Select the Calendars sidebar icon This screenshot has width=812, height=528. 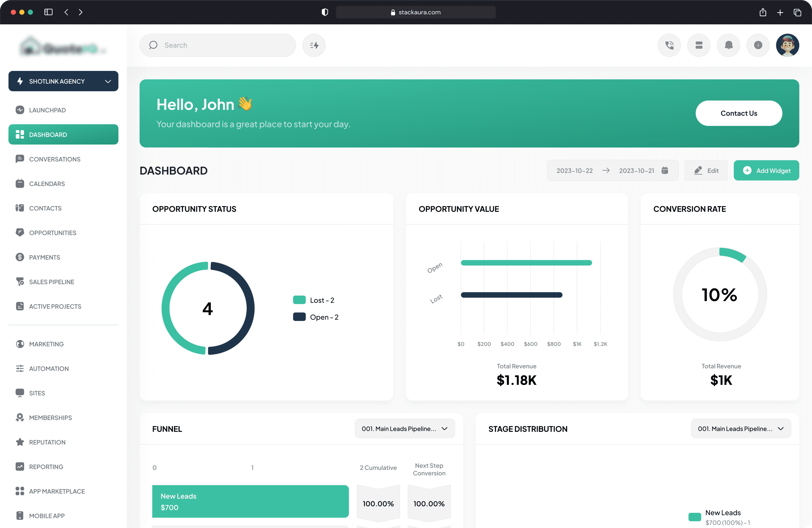[x=20, y=183]
